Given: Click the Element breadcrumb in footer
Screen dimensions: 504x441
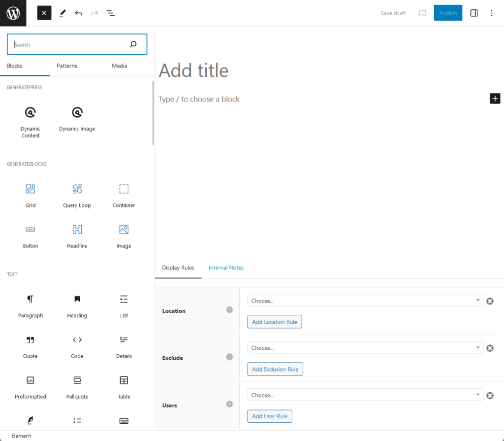Looking at the screenshot, I should click(x=21, y=436).
